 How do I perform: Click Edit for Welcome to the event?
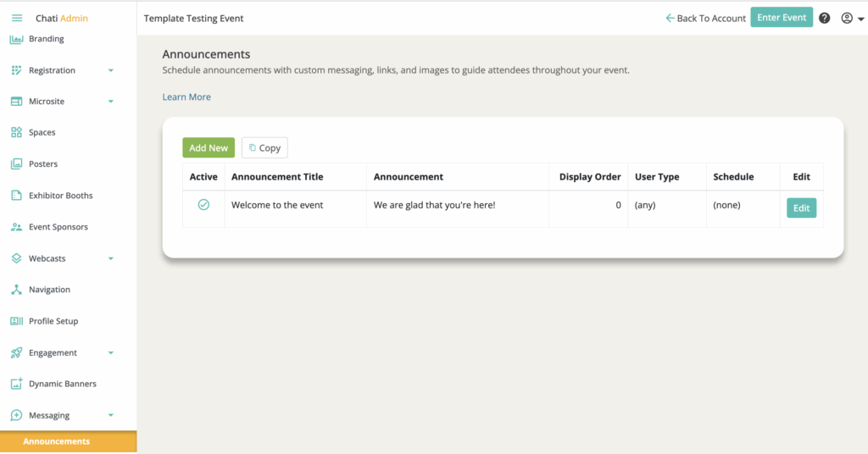coord(801,208)
